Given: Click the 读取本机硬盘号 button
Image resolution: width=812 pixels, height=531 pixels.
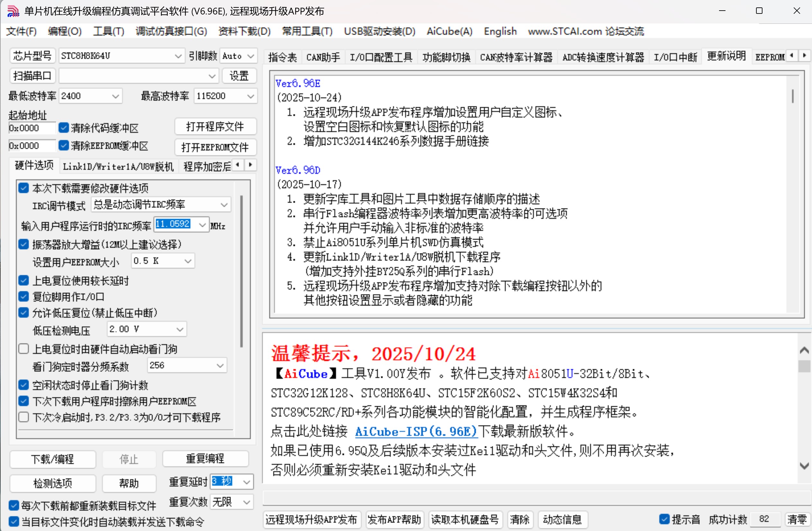Looking at the screenshot, I should coord(465,520).
